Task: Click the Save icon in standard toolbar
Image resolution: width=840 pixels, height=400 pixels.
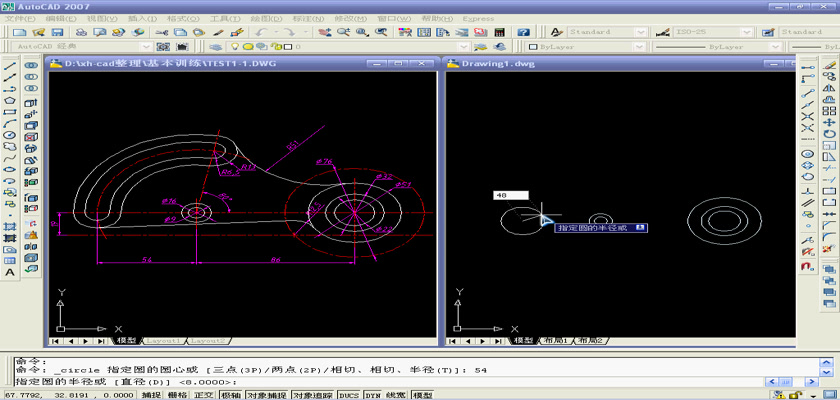Action: pos(56,32)
